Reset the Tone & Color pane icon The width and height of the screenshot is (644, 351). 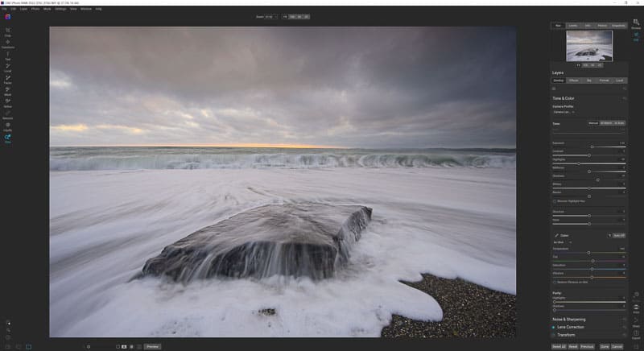pos(625,98)
